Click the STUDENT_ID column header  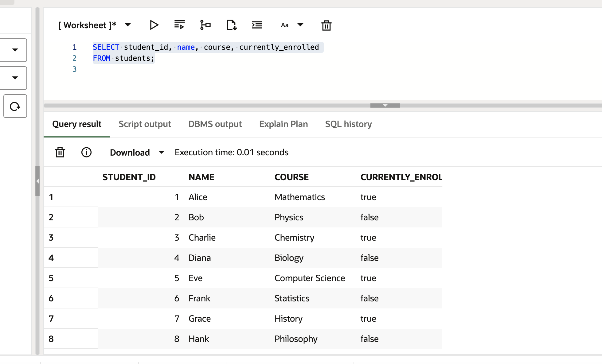coord(129,177)
